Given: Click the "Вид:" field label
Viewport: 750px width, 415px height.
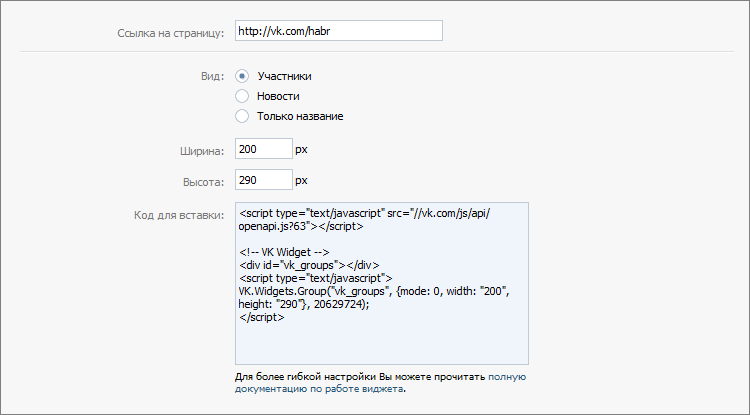Looking at the screenshot, I should click(x=212, y=75).
